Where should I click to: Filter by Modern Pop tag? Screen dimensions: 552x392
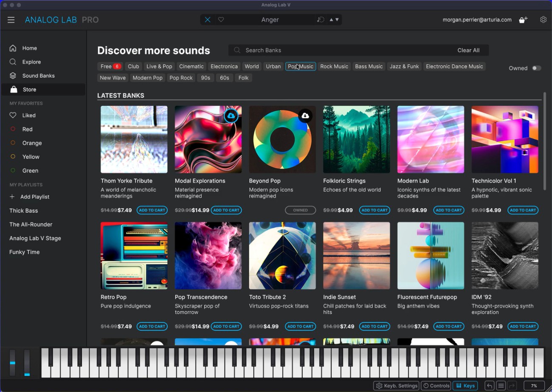[148, 78]
